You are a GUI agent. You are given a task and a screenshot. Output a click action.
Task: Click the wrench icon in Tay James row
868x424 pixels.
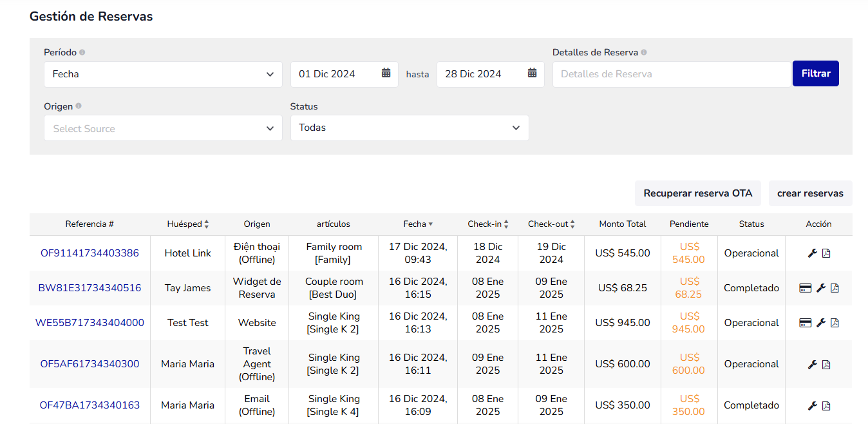coord(820,288)
